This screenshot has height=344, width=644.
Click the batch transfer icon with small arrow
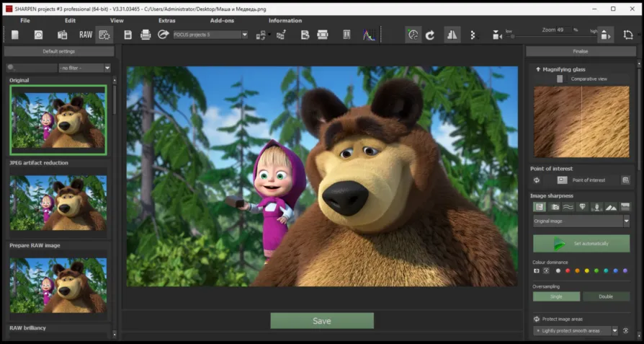tap(262, 35)
